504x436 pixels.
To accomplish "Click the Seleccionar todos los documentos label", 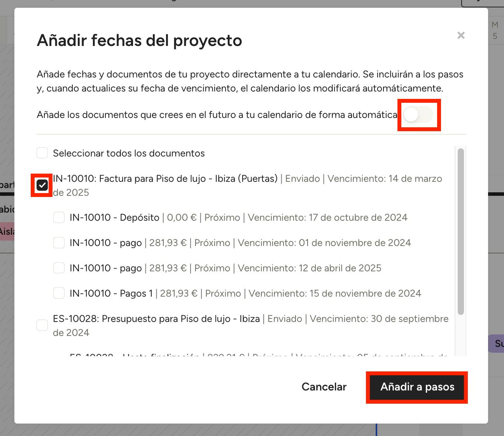I will point(129,153).
